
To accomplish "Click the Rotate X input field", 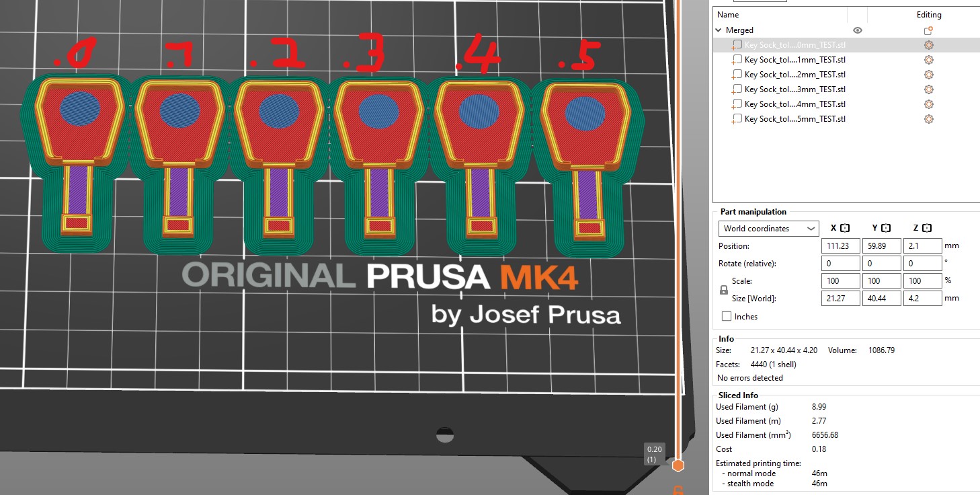I will 841,264.
